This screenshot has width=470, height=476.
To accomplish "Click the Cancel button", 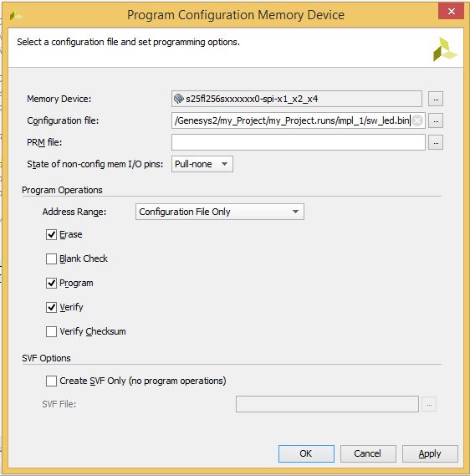I will click(368, 453).
